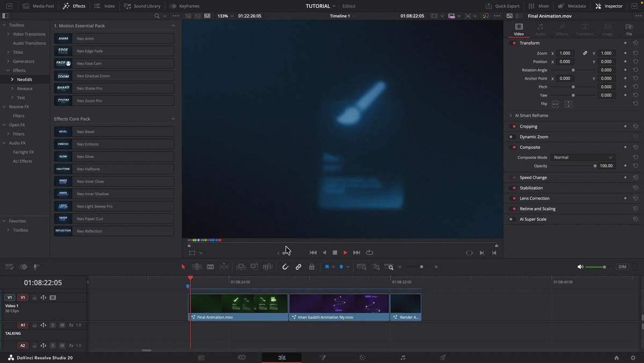The width and height of the screenshot is (644, 363).
Task: Click the speaker volume icon
Action: tap(580, 267)
